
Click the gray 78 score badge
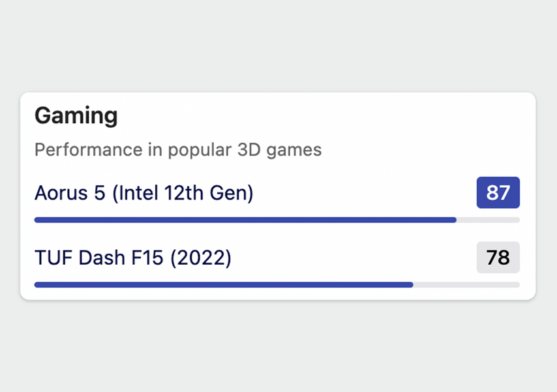tap(498, 257)
